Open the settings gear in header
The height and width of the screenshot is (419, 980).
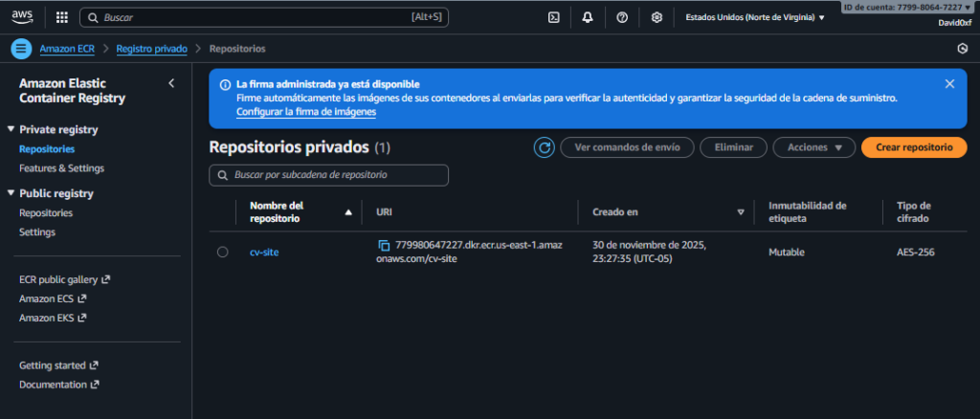pyautogui.click(x=657, y=17)
